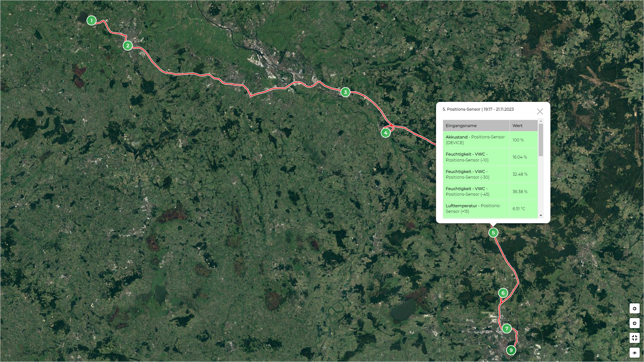Screen dimensions: 644x362
Task: Select route marker 4
Action: tap(386, 133)
